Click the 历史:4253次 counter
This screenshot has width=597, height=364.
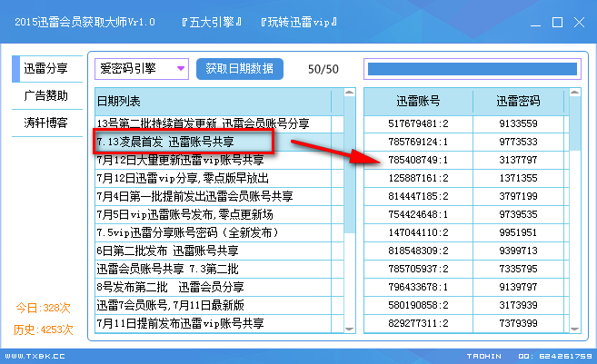(43, 330)
